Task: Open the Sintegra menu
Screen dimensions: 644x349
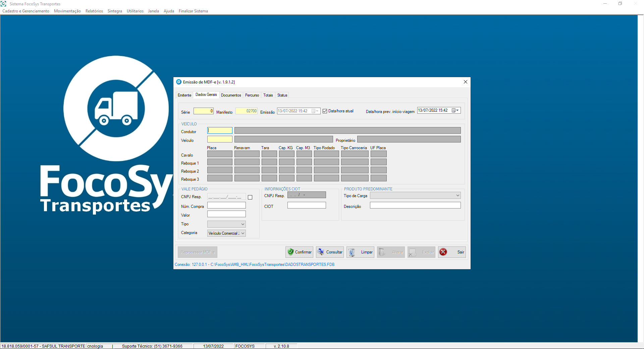Action: coord(115,11)
